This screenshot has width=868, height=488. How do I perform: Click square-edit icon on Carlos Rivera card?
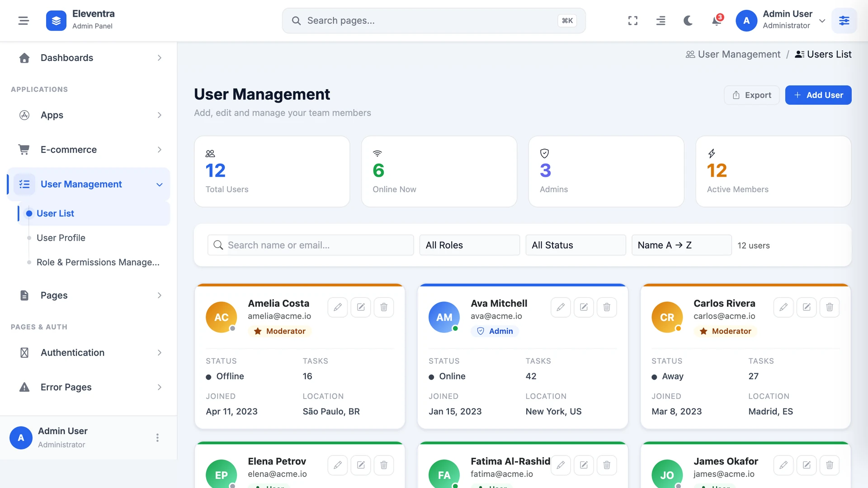[807, 307]
